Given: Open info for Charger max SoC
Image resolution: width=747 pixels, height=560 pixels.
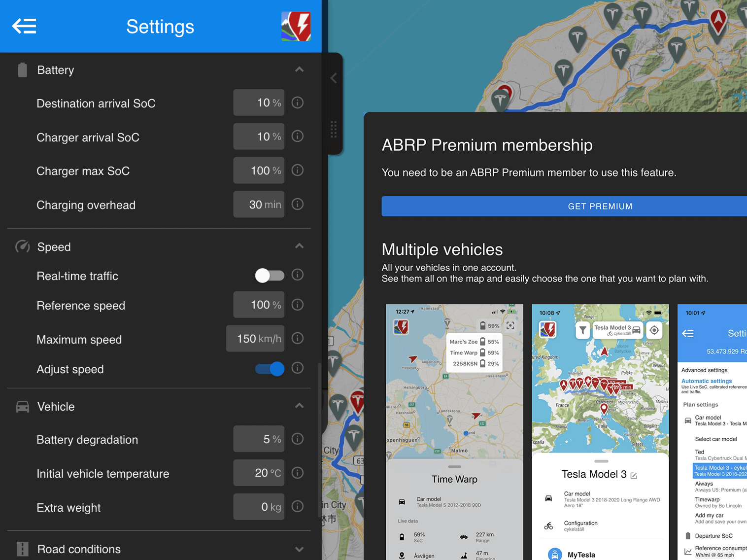Looking at the screenshot, I should (298, 170).
